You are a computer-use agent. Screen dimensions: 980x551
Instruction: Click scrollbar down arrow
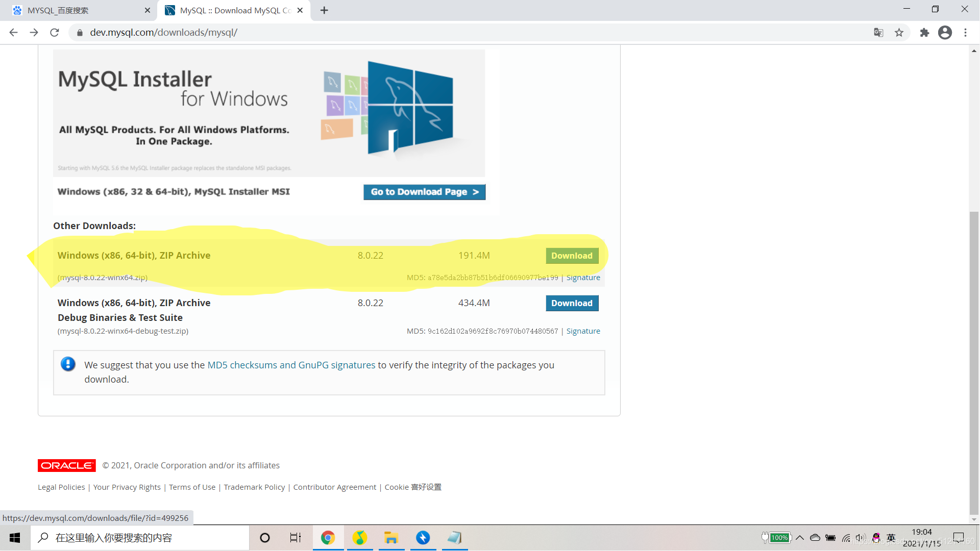coord(974,519)
